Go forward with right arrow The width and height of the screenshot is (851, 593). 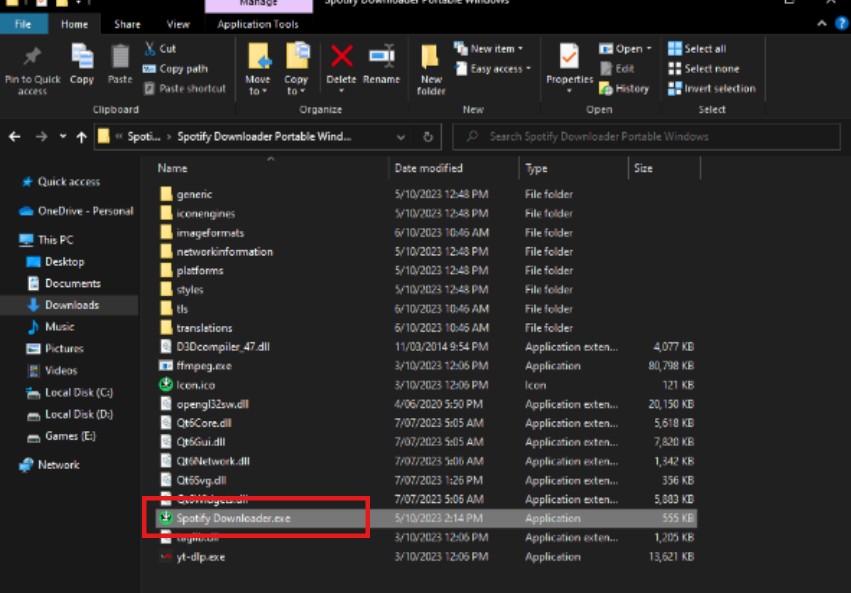point(41,137)
